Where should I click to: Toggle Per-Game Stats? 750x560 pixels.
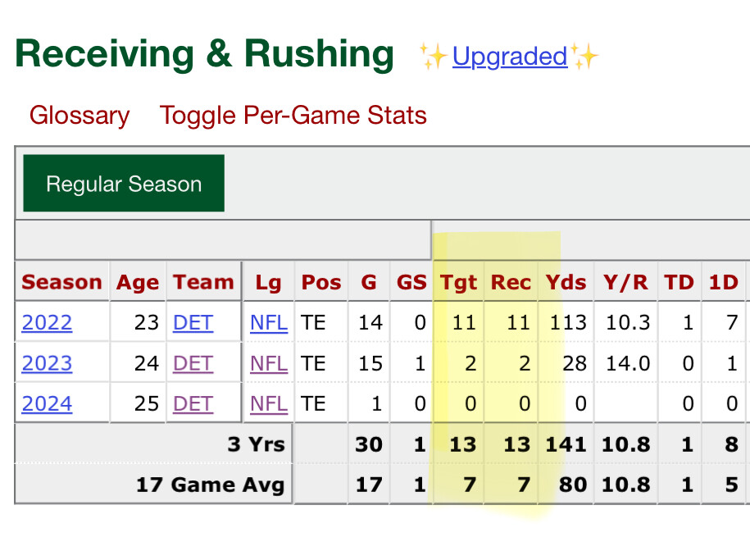coord(293,116)
